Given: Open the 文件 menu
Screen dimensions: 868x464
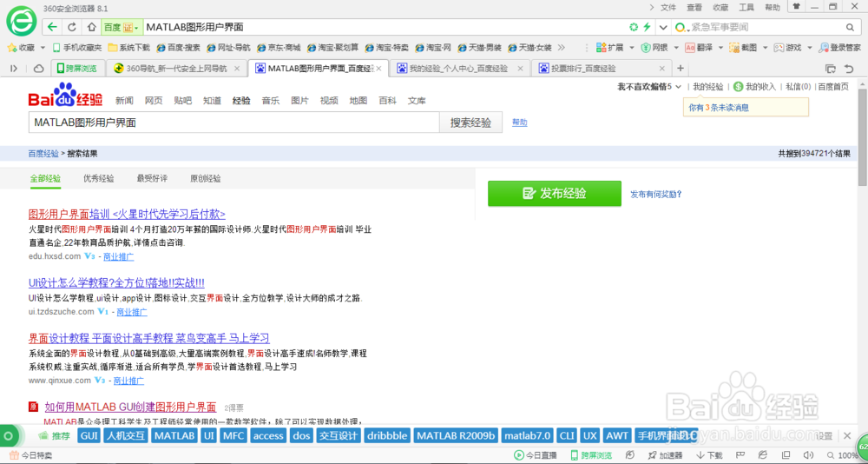Looking at the screenshot, I should click(x=668, y=7).
